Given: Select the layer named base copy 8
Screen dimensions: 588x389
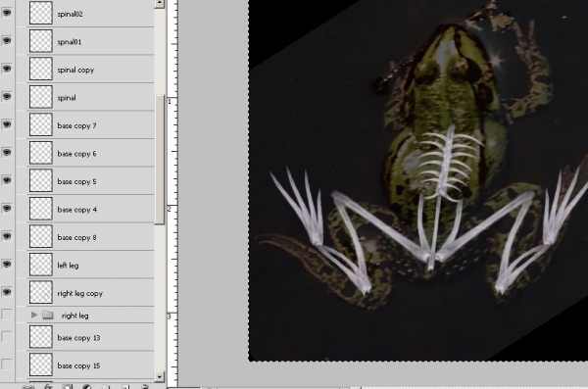Looking at the screenshot, I should pyautogui.click(x=76, y=237).
